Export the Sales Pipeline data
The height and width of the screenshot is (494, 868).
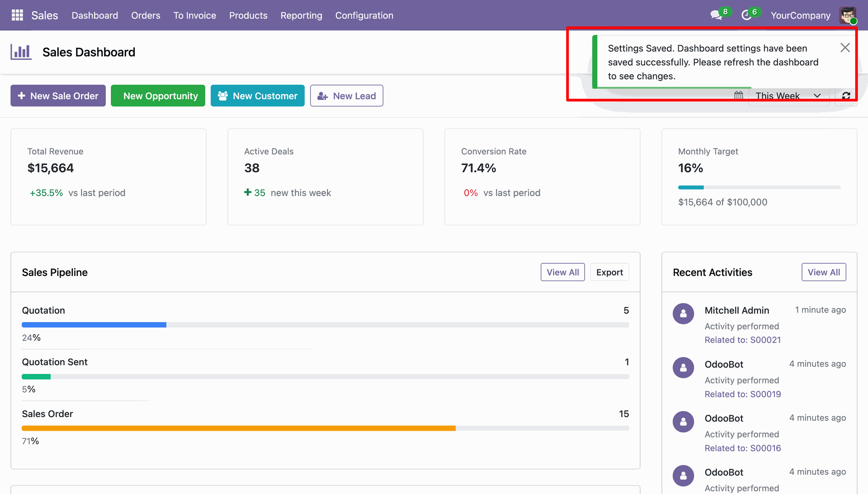tap(609, 272)
